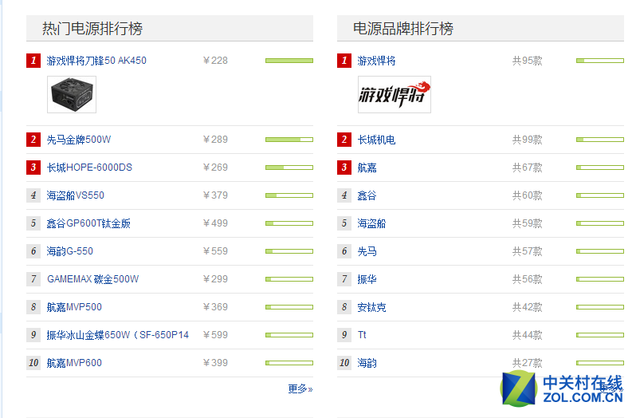This screenshot has height=418, width=640.
Task: Open 海盗船 brand link
Action: tap(371, 223)
